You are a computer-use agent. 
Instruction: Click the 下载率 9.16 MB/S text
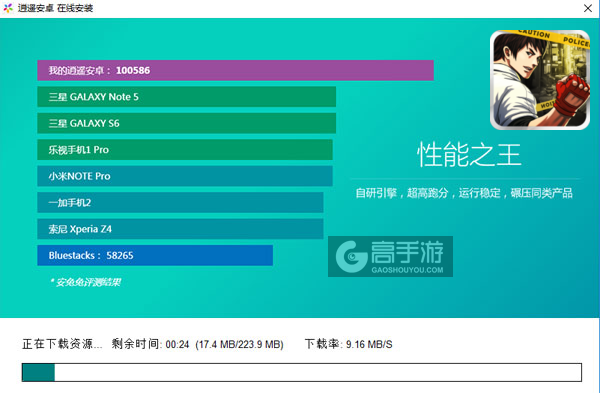[349, 344]
